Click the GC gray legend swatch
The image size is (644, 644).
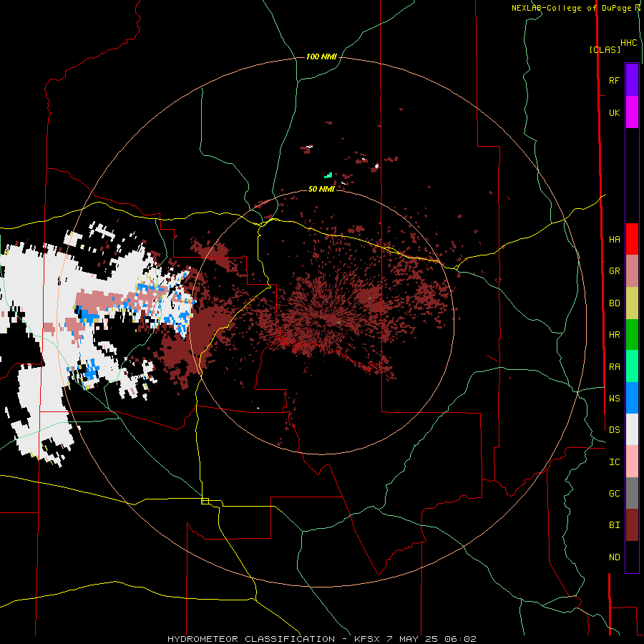click(x=632, y=493)
